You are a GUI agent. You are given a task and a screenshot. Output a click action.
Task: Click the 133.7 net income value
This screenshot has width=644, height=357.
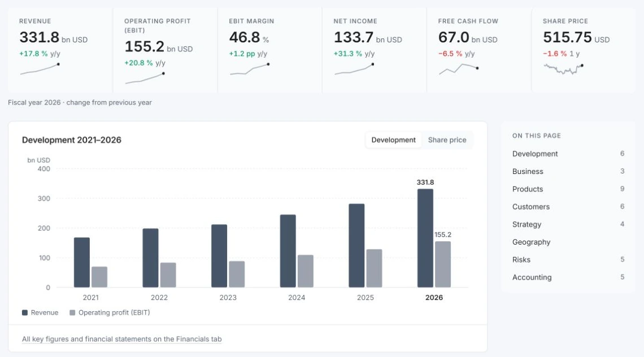354,37
